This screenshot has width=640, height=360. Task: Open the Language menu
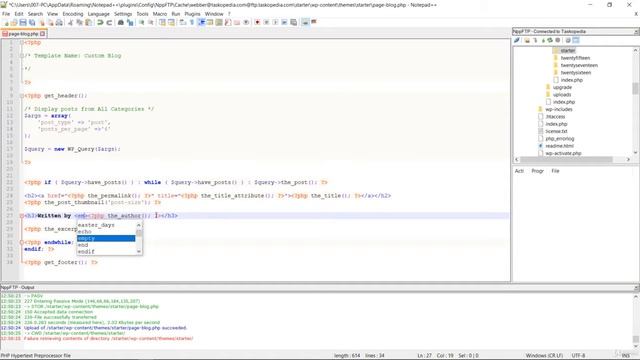[x=98, y=14]
